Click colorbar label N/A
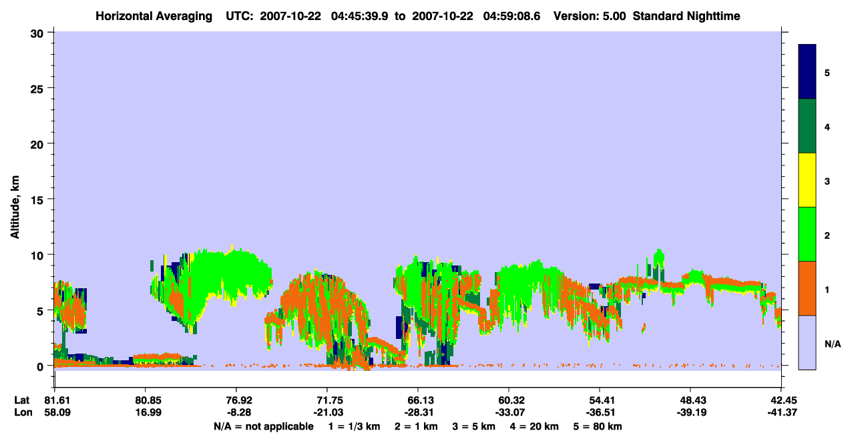 (833, 344)
